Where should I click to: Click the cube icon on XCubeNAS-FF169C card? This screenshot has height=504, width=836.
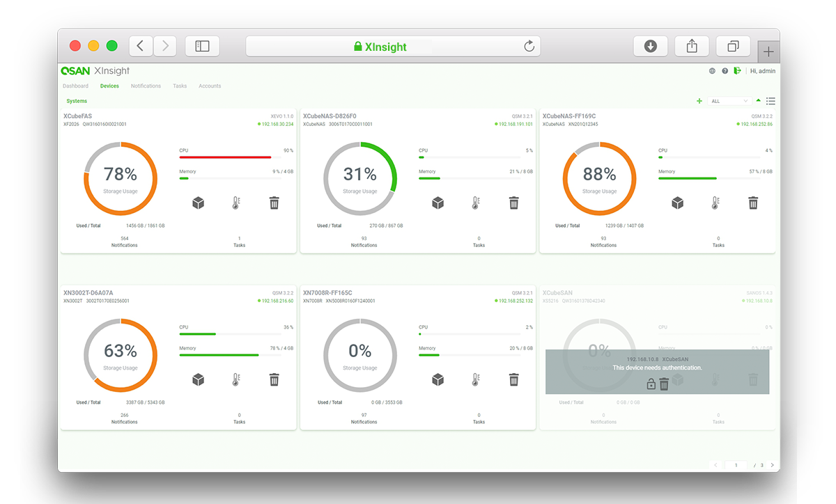tap(678, 203)
